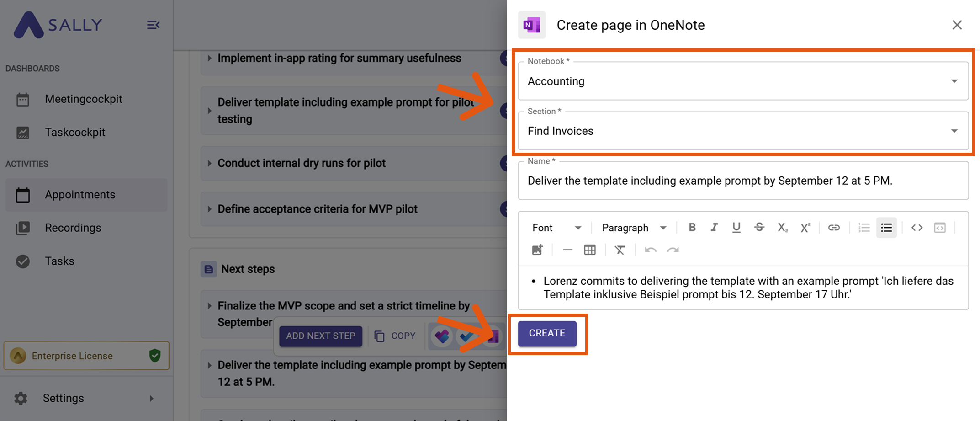
Task: Toggle the bulleted list option
Action: 886,228
